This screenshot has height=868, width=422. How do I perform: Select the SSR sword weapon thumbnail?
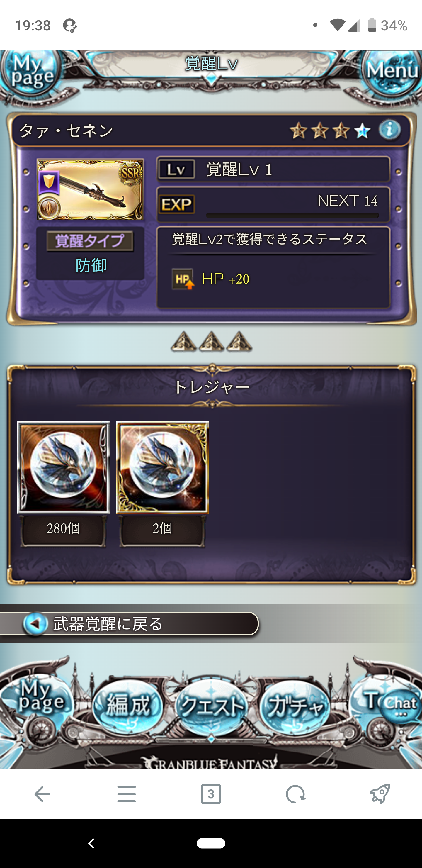coord(90,190)
